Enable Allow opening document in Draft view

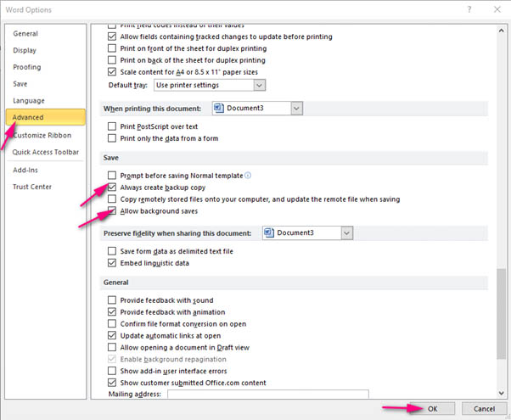(x=112, y=347)
